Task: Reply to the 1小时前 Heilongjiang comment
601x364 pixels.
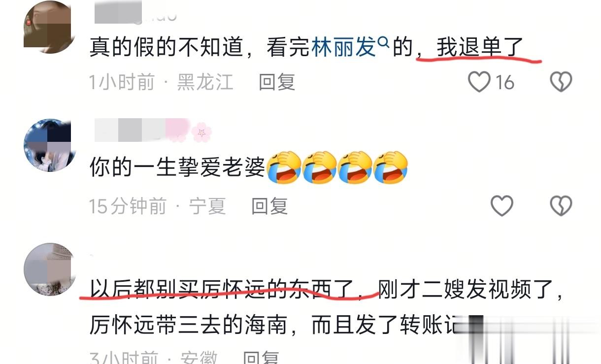Action: click(277, 82)
